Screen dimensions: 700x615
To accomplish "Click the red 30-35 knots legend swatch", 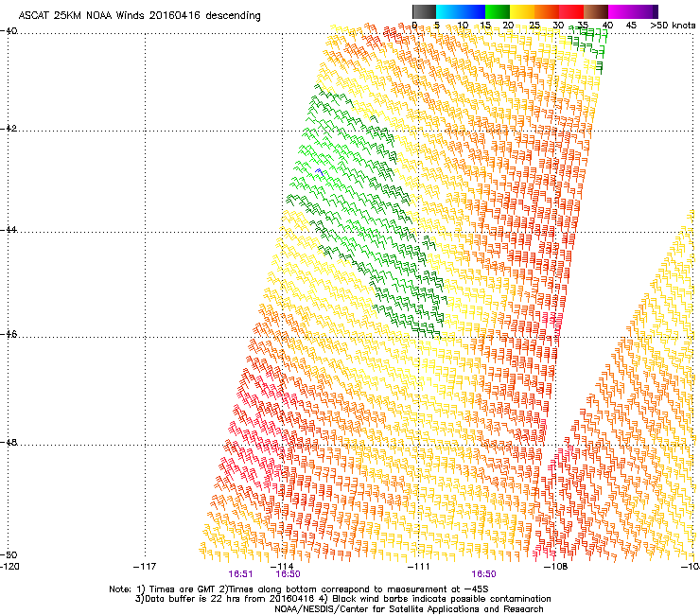I will [571, 11].
